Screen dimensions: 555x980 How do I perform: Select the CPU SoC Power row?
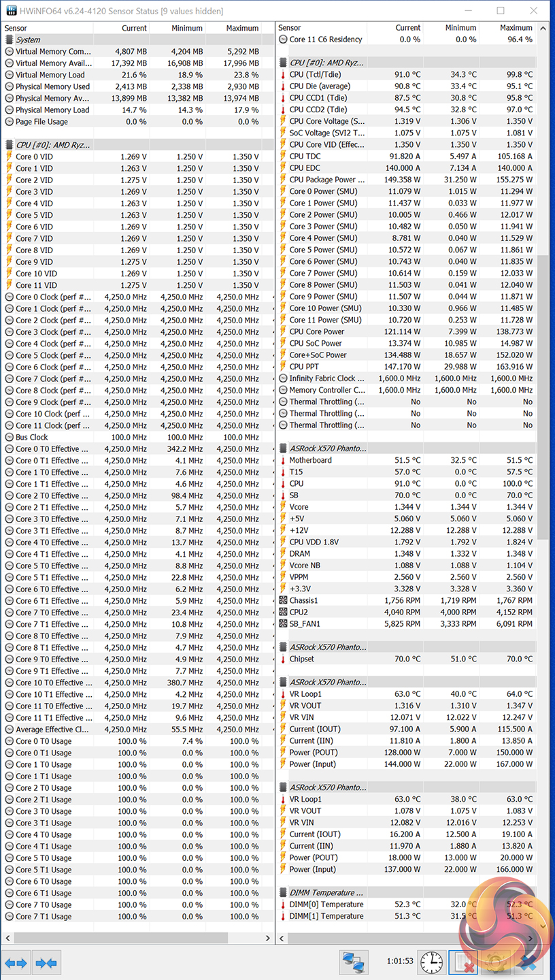point(406,344)
